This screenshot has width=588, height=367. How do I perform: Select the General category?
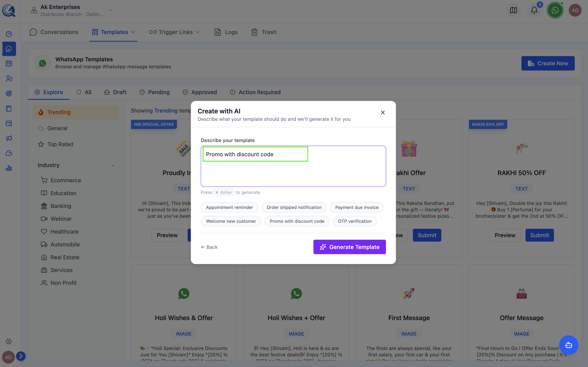(76, 128)
